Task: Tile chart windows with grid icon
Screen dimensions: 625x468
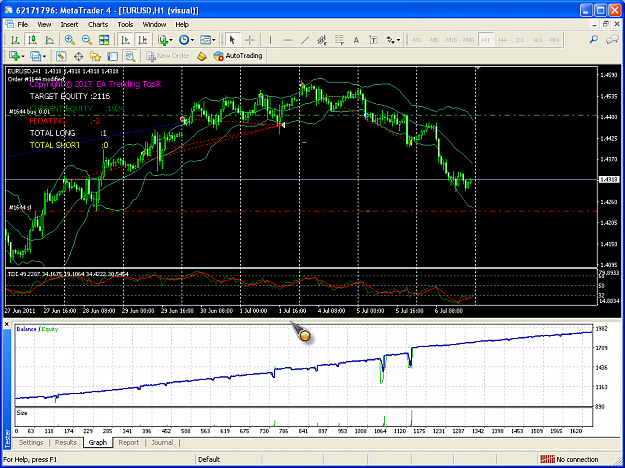Action: (104, 40)
